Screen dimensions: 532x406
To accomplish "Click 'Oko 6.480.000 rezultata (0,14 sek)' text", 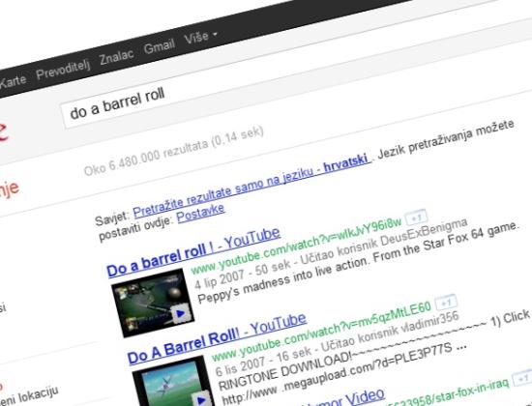I will pyautogui.click(x=174, y=151).
